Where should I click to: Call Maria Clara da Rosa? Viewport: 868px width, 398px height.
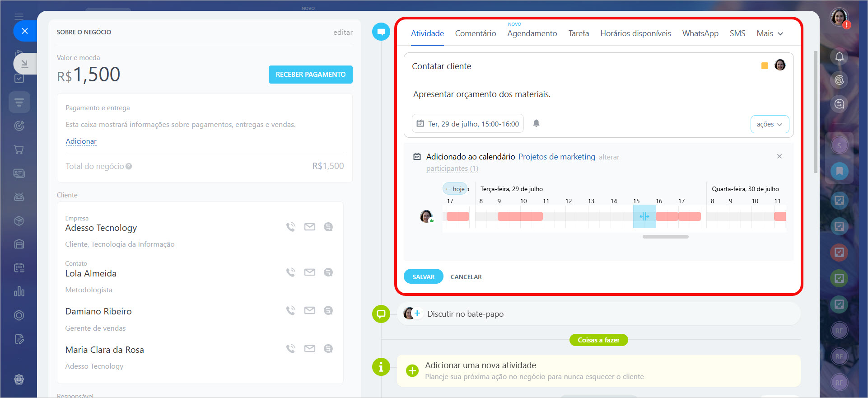point(291,348)
